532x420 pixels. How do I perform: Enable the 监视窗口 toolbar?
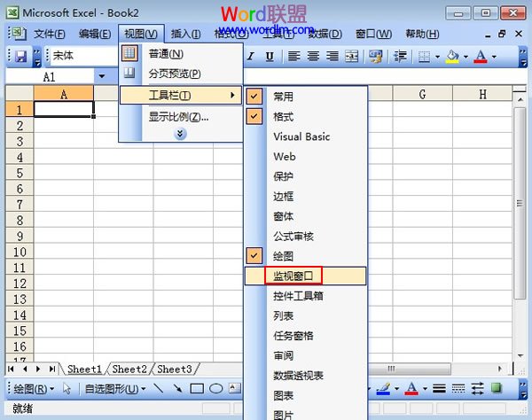(x=306, y=276)
